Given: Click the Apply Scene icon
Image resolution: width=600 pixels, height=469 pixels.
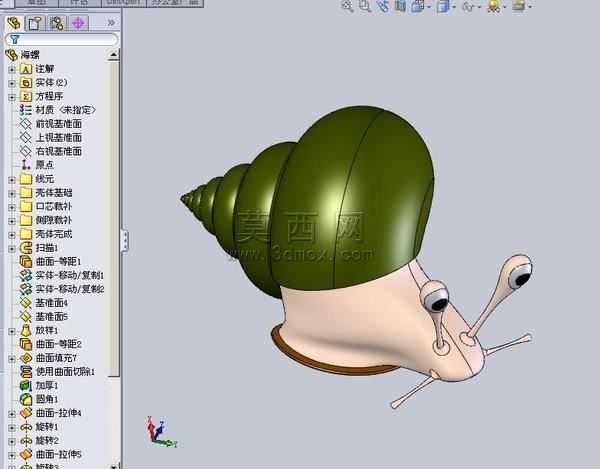Looking at the screenshot, I should pyautogui.click(x=518, y=6).
